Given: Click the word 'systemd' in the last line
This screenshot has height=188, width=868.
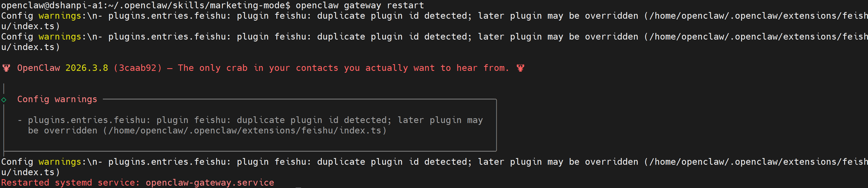Looking at the screenshot, I should point(73,183).
